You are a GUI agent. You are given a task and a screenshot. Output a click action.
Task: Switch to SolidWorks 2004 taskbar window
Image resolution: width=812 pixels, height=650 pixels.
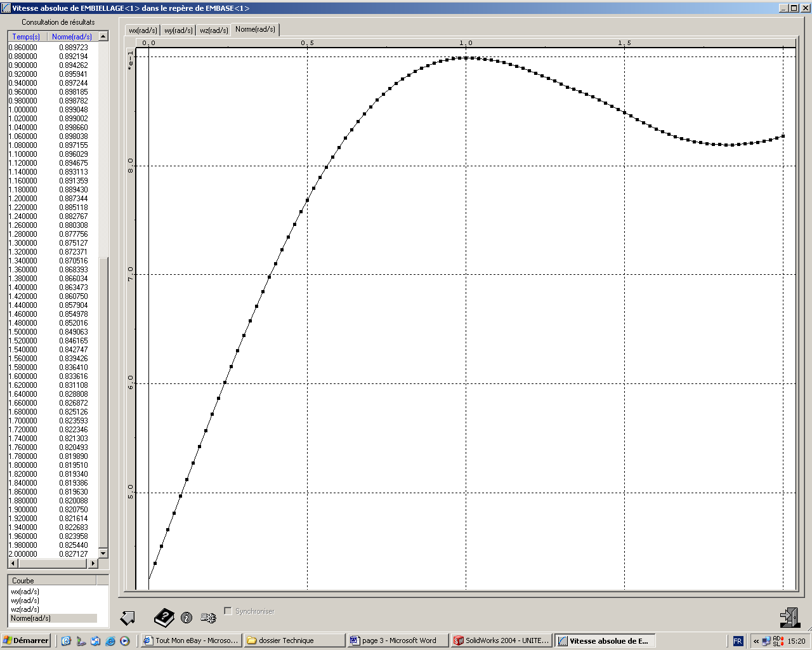point(502,640)
